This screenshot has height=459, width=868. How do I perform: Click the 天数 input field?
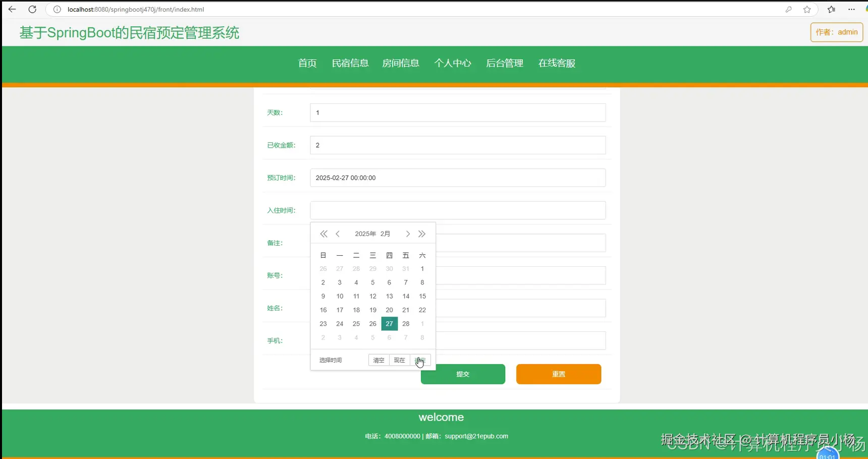point(457,112)
